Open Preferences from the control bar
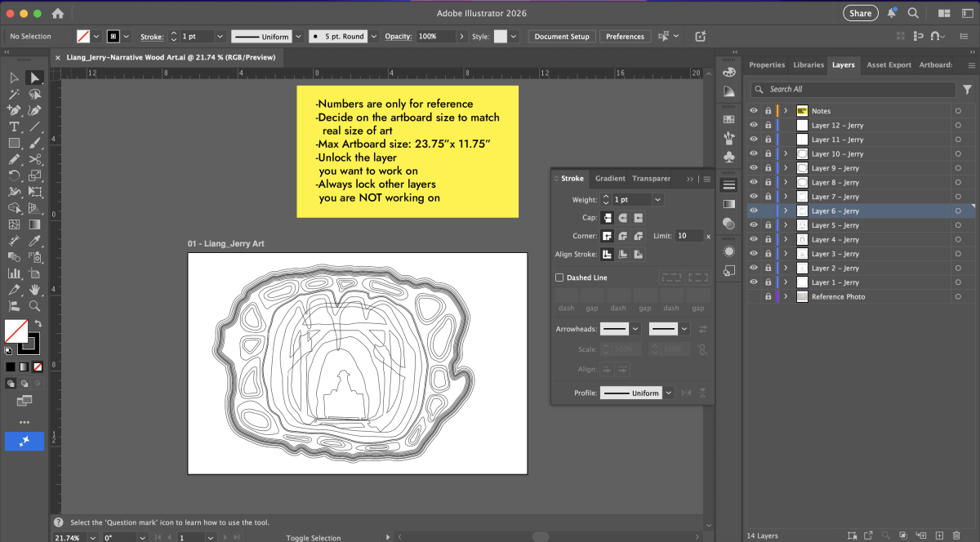The image size is (980, 542). click(x=625, y=36)
